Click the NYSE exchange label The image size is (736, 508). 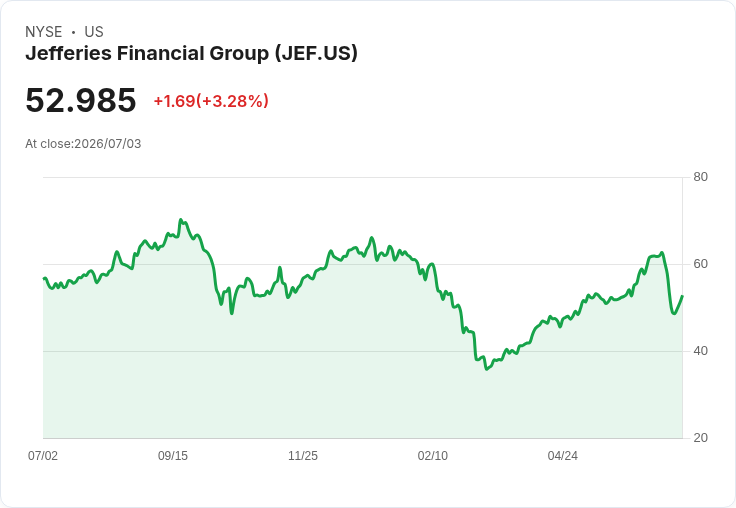tap(44, 32)
